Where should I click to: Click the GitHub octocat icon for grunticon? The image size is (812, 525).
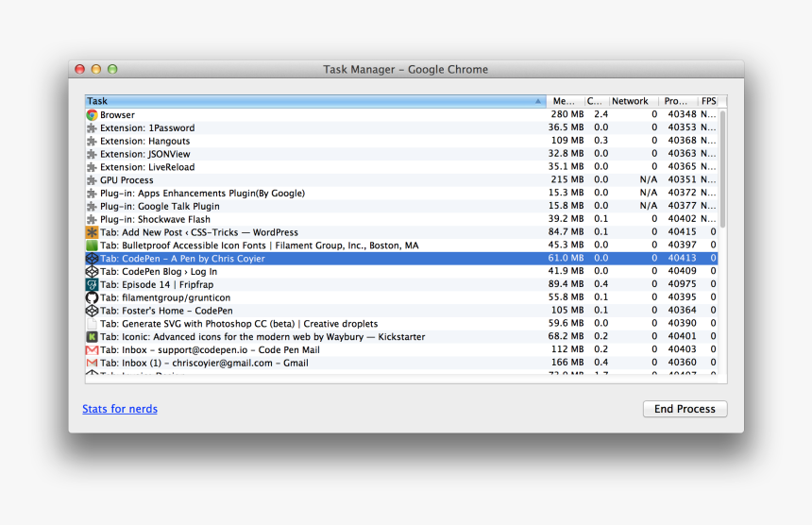click(x=92, y=297)
